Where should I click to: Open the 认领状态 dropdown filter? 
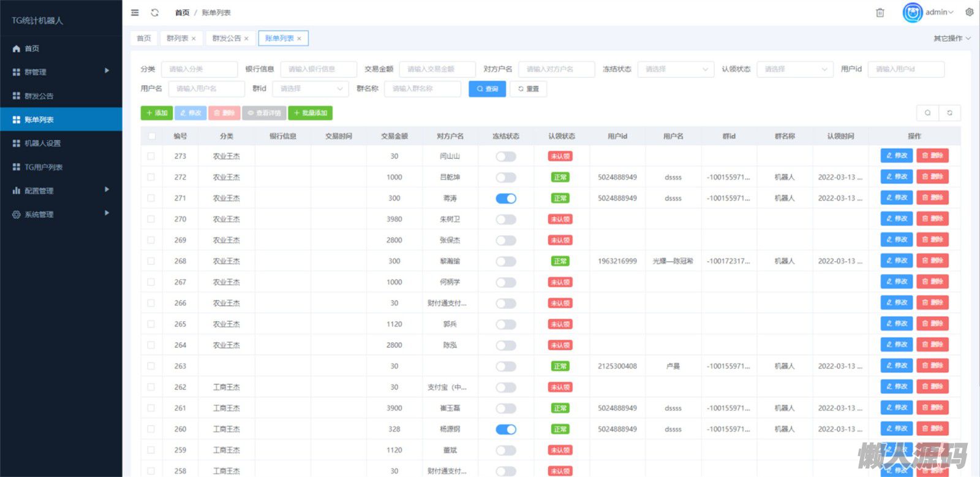click(794, 69)
